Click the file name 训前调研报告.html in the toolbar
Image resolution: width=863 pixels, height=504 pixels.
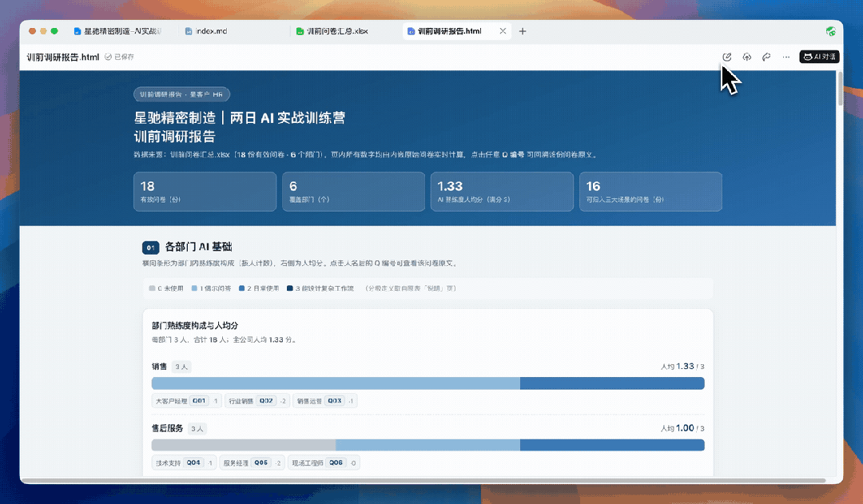click(63, 57)
